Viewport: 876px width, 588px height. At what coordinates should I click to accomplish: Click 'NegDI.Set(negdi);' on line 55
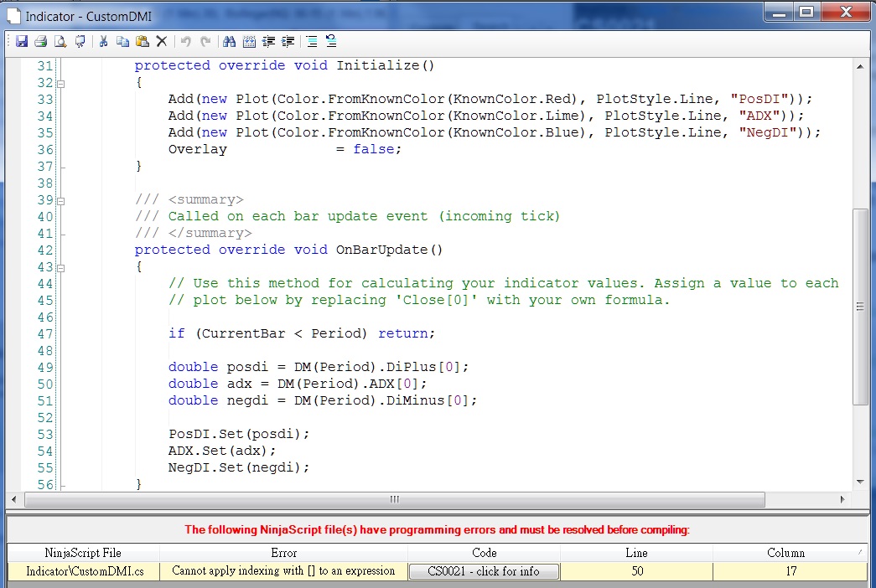(x=239, y=467)
